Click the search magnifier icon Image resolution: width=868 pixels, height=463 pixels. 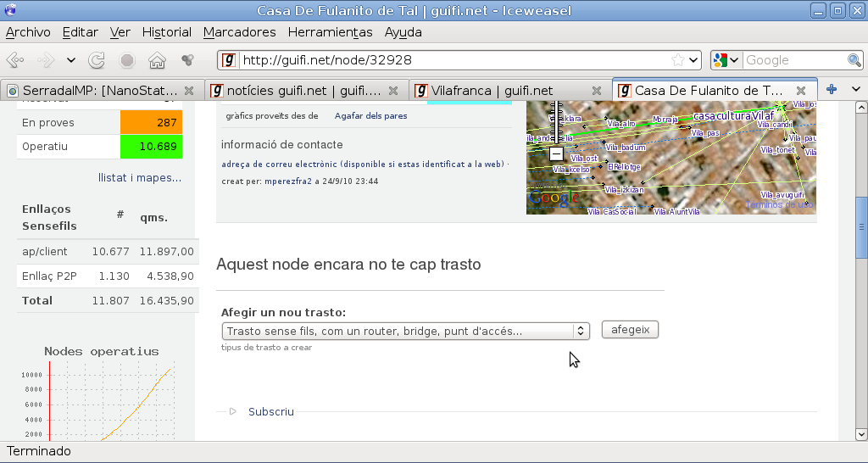point(854,60)
